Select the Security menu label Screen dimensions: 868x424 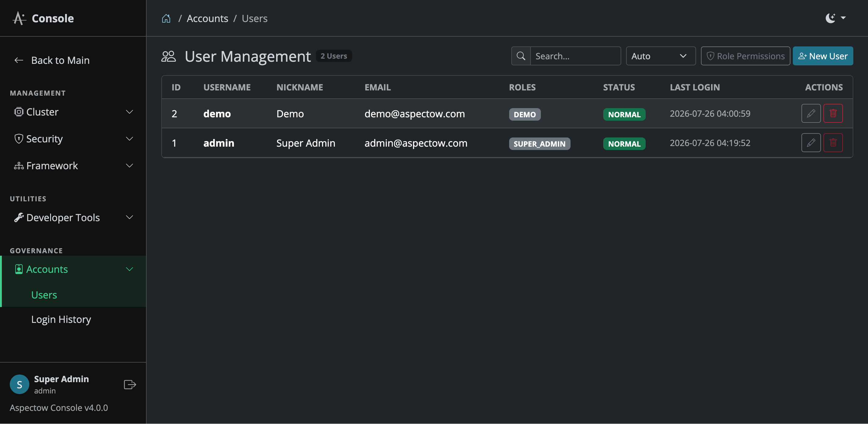[x=45, y=139]
